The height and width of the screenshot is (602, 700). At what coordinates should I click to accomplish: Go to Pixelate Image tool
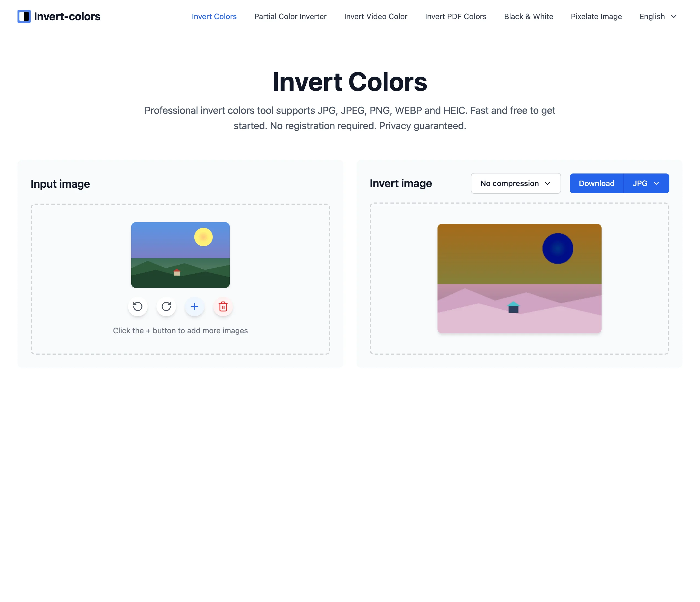pos(596,17)
